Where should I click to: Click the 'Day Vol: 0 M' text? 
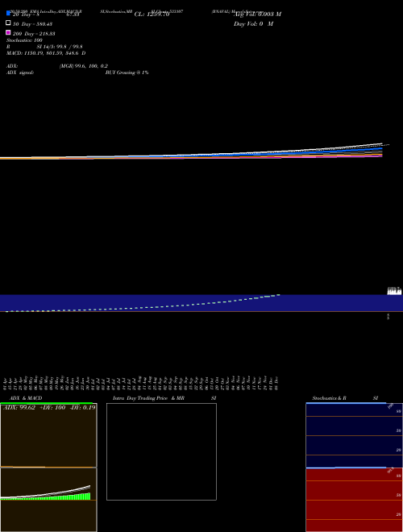tap(253, 23)
